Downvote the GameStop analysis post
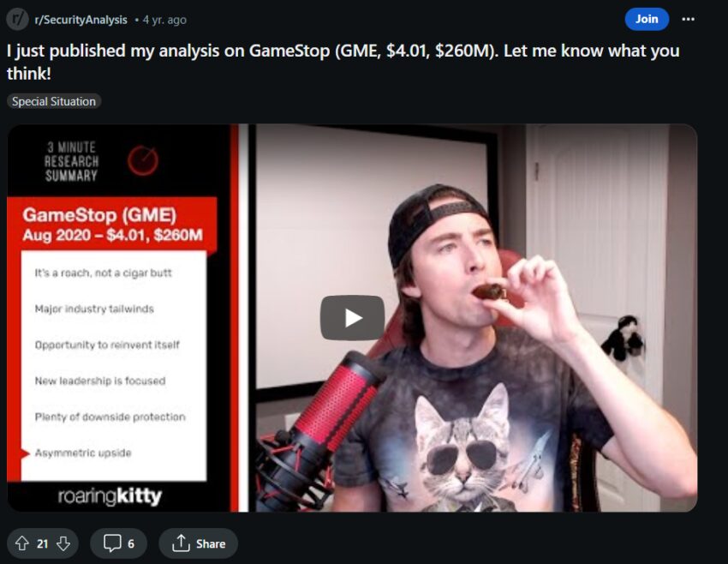Viewport: 728px width, 564px height. [63, 543]
